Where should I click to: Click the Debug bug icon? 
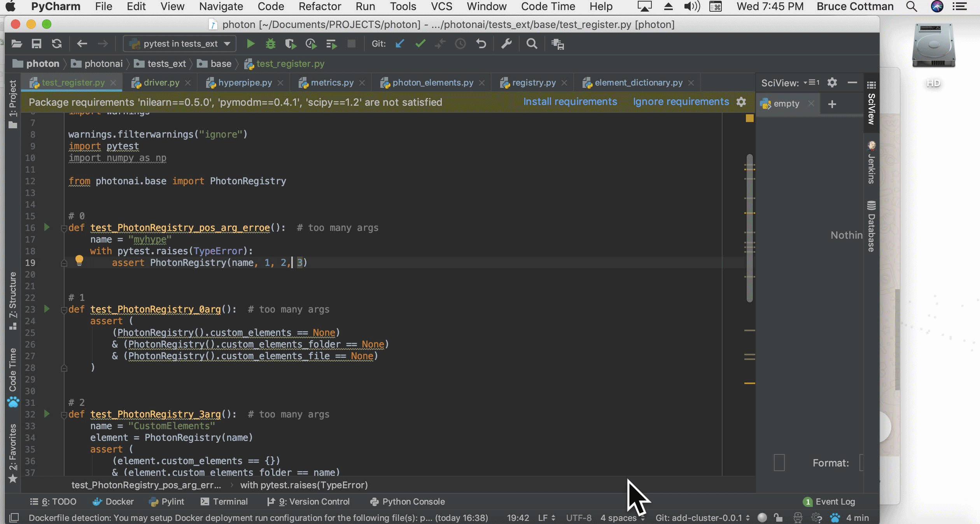[270, 44]
